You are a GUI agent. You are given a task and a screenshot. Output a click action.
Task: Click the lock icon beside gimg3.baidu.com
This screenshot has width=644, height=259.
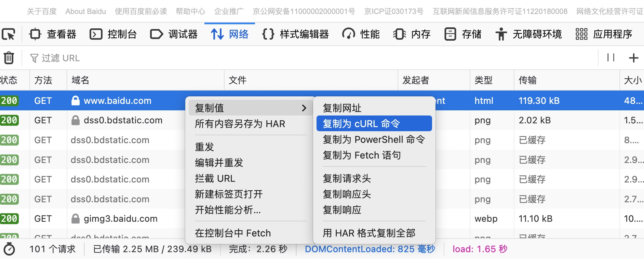coord(75,219)
